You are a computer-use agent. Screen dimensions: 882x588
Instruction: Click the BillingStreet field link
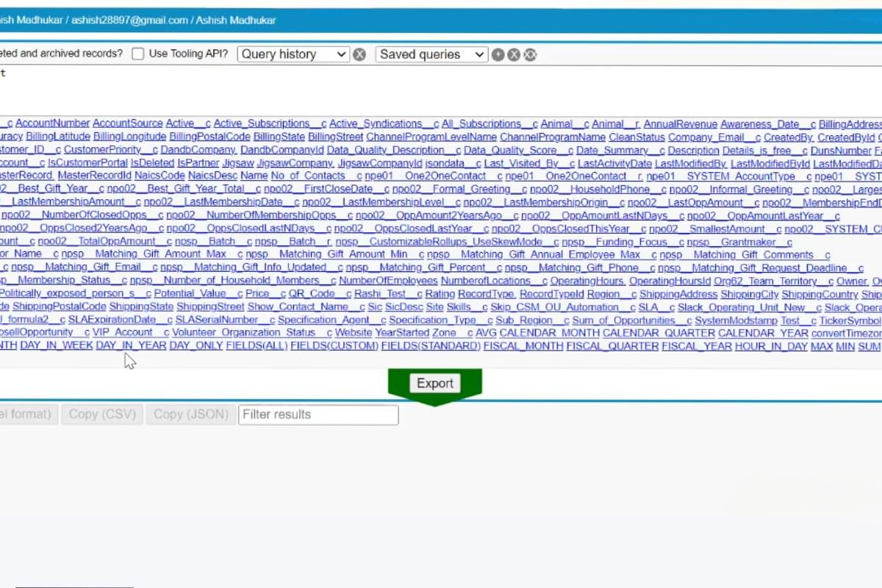336,137
